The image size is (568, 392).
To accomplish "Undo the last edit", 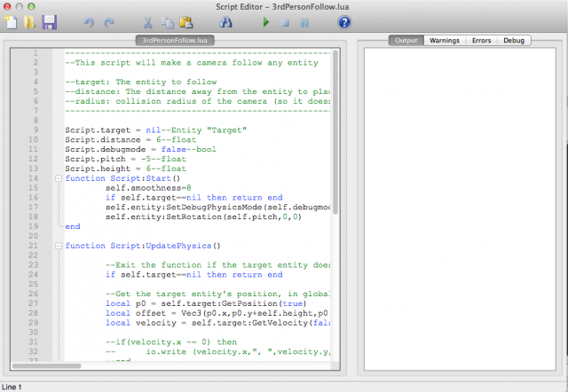I will click(89, 22).
